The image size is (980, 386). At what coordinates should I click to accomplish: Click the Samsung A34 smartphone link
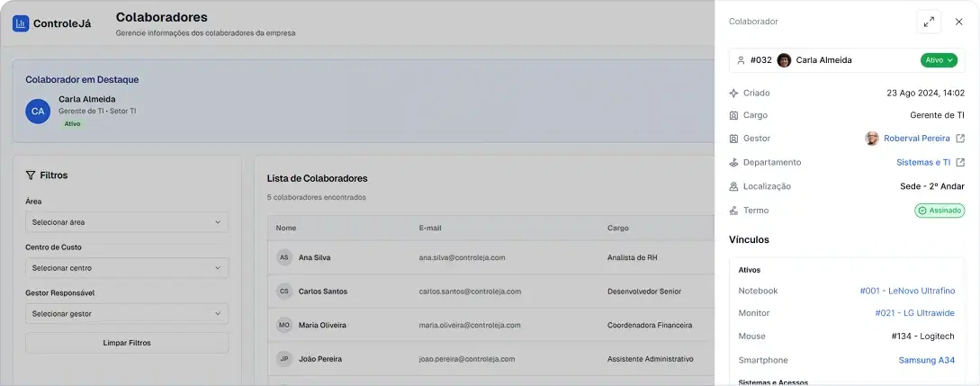(926, 360)
